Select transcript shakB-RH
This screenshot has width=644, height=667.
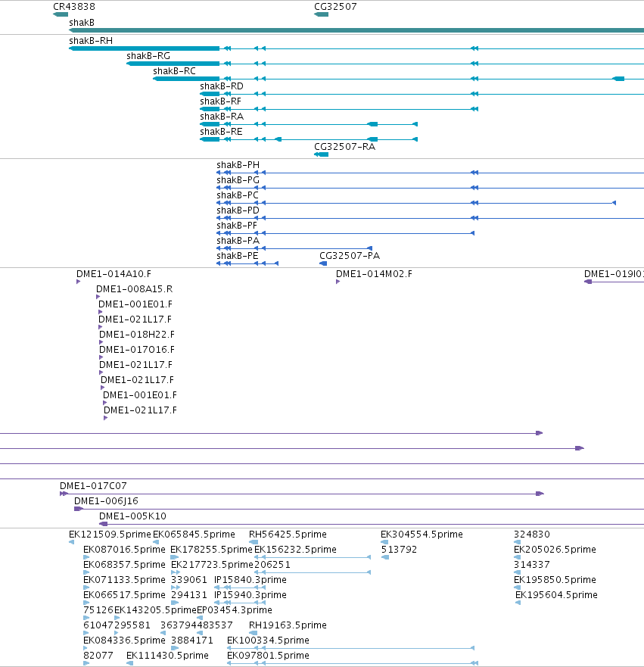[356, 48]
